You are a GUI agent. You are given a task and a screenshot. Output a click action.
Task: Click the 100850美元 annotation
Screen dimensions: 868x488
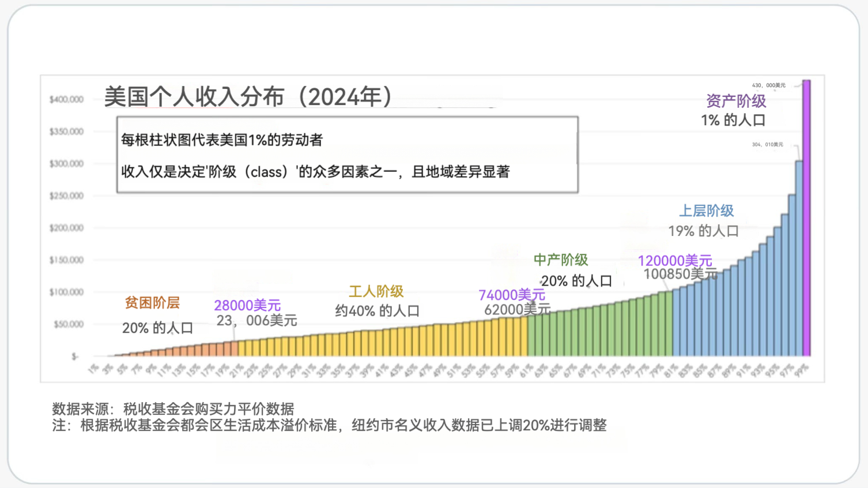click(680, 275)
